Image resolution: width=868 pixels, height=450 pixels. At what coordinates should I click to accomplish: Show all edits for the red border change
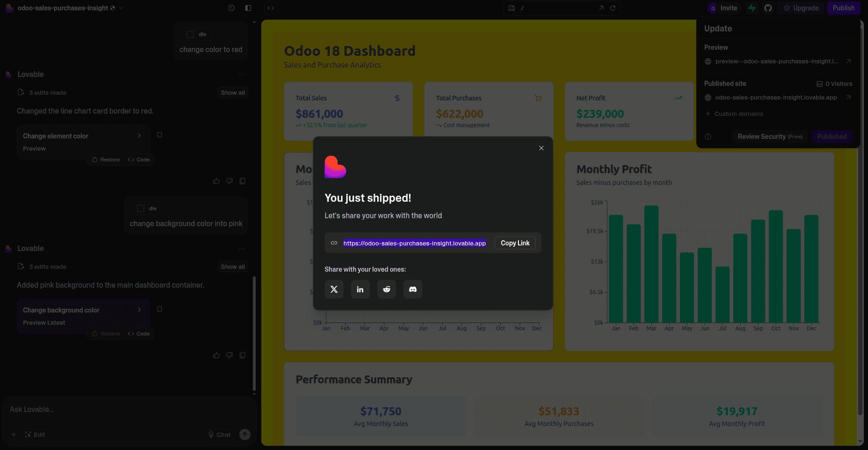233,93
